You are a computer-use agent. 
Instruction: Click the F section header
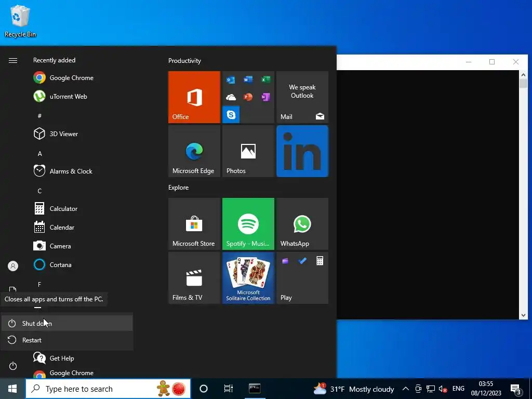point(39,284)
